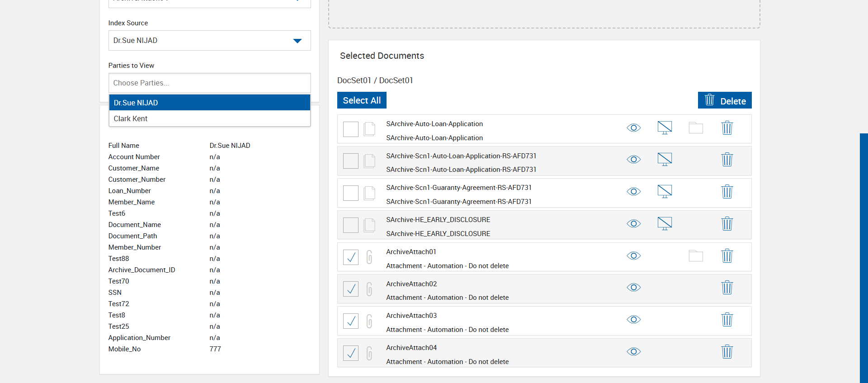Open the Index Source dropdown arrow
868x383 pixels.
click(x=297, y=41)
